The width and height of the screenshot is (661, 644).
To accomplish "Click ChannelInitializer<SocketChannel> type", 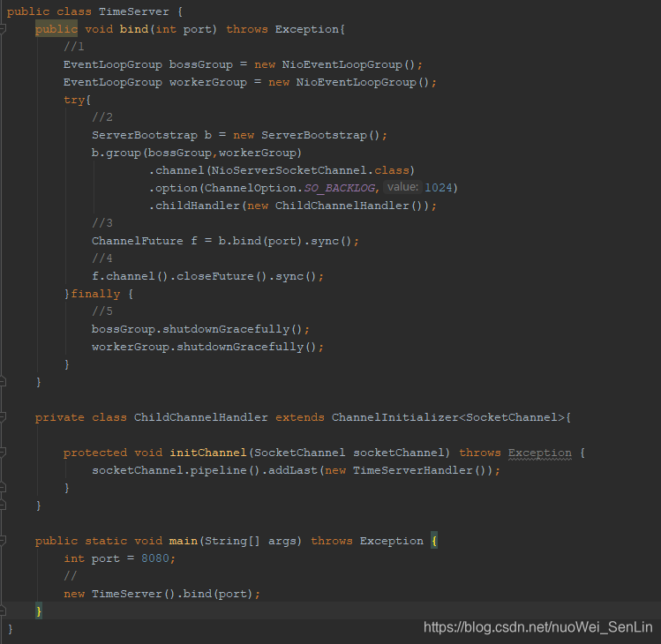I will [x=448, y=417].
